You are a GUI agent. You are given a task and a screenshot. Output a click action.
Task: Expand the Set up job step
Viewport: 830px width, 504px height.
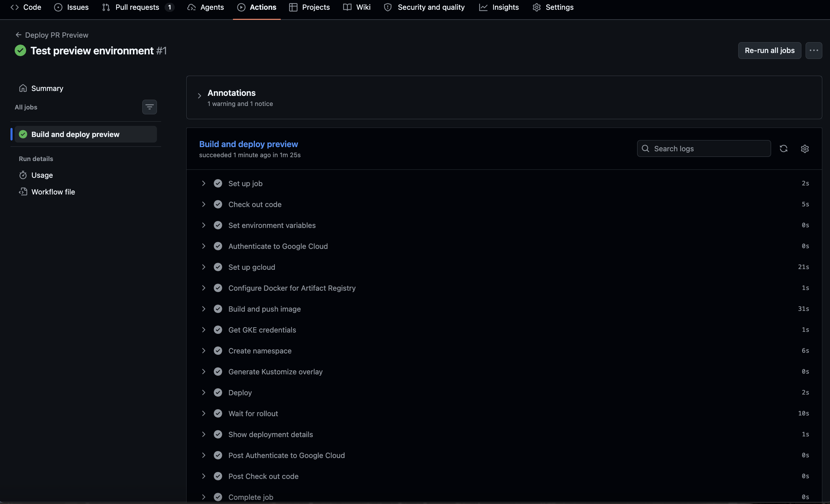pos(204,183)
